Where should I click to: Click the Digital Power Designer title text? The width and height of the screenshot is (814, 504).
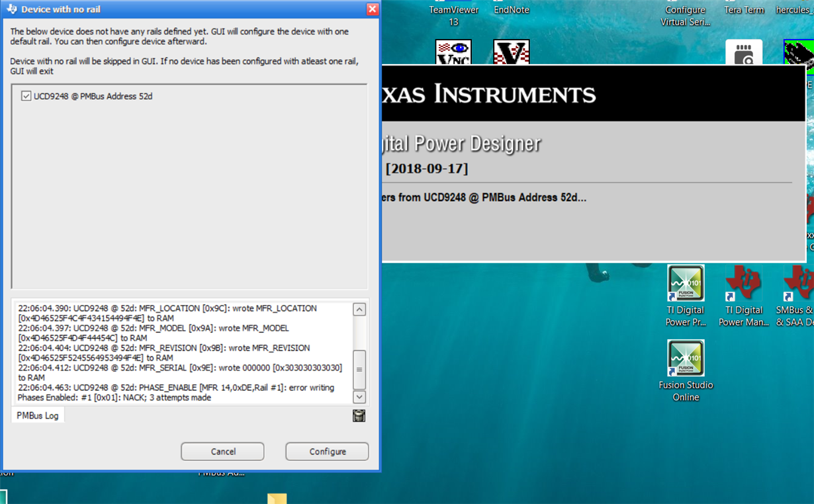point(461,143)
